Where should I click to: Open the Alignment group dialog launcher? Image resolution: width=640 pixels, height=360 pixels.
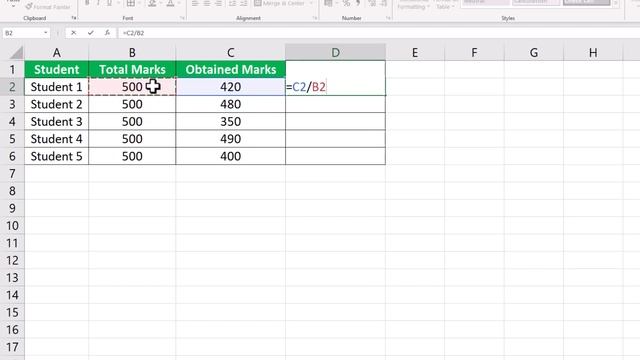point(315,18)
